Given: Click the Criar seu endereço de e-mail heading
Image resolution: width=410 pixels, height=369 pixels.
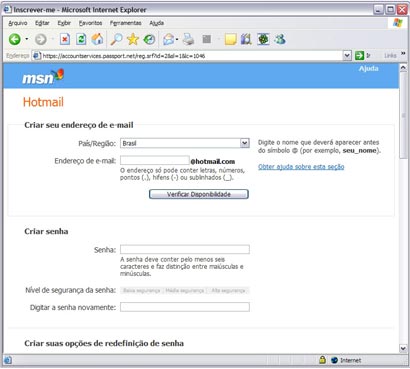Looking at the screenshot, I should [x=79, y=125].
